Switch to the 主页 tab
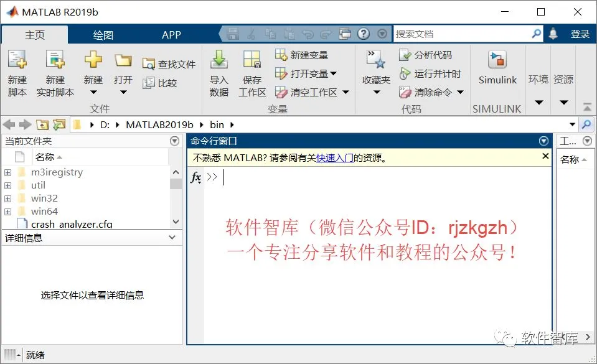 click(35, 35)
